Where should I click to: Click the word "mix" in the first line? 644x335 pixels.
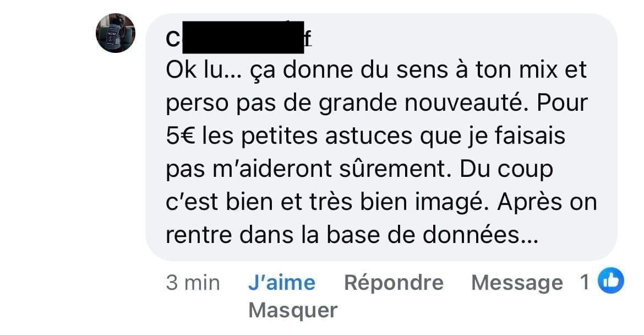tap(538, 70)
